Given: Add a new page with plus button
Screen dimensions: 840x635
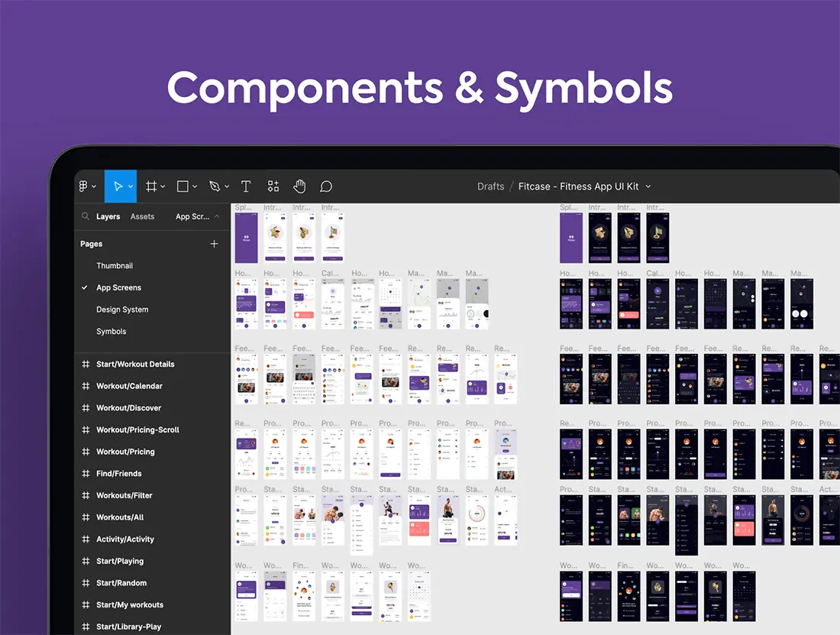Looking at the screenshot, I should 214,244.
